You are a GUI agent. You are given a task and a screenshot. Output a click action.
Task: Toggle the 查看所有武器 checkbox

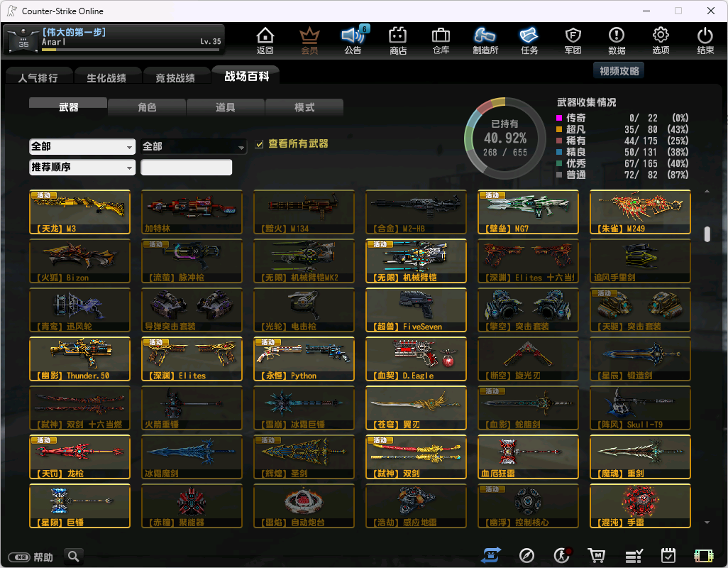[x=260, y=144]
